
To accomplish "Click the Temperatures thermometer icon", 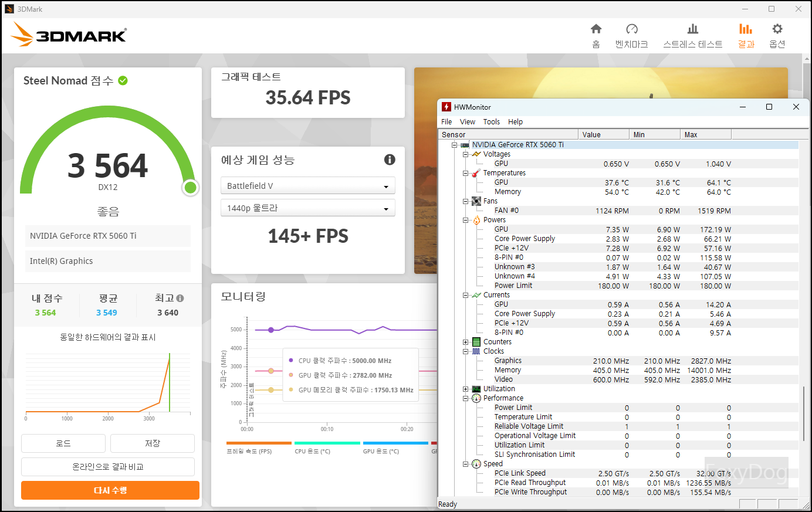I will [x=476, y=173].
